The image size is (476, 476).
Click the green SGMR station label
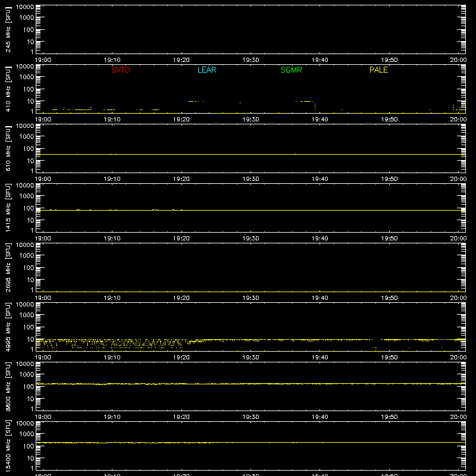click(291, 70)
